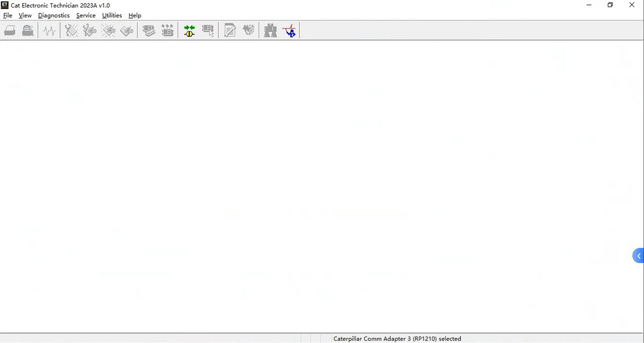Viewport: 644px width, 343px height.
Task: Open the Help menu
Action: click(x=135, y=16)
